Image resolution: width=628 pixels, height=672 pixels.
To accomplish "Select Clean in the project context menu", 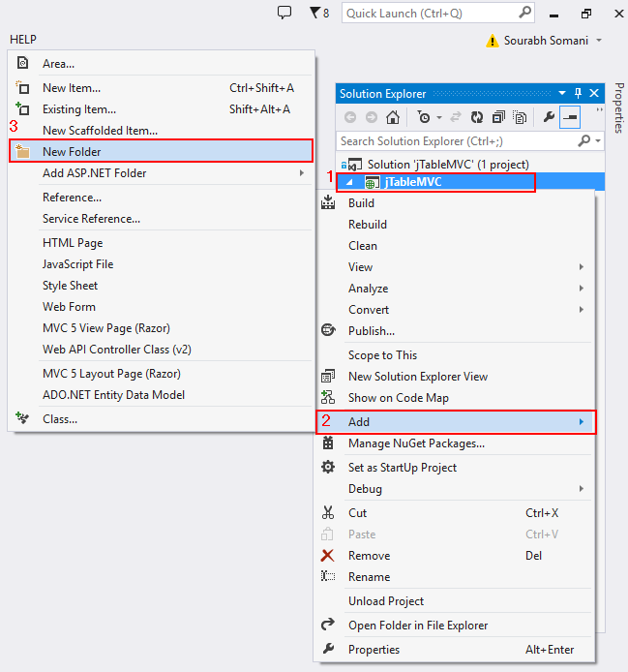I will pos(363,246).
